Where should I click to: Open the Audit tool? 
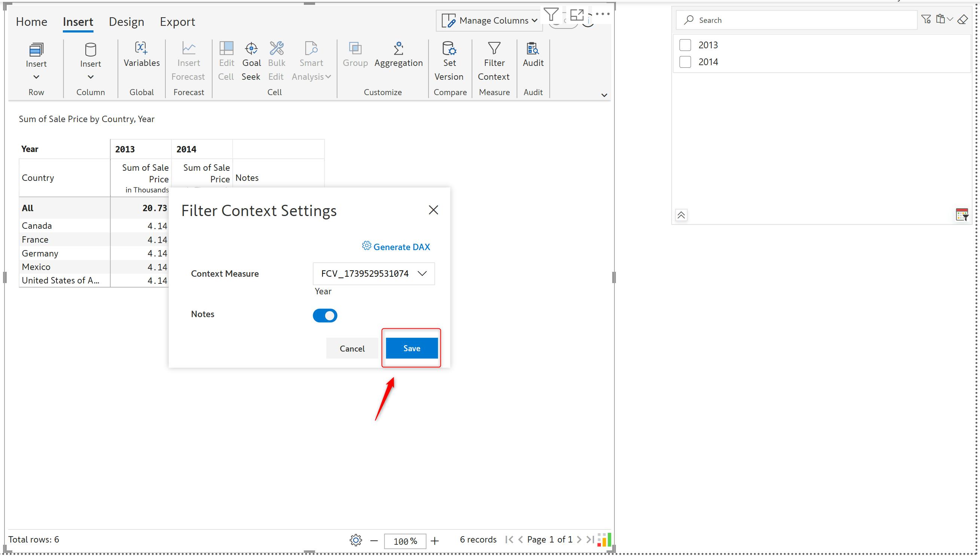[533, 49]
